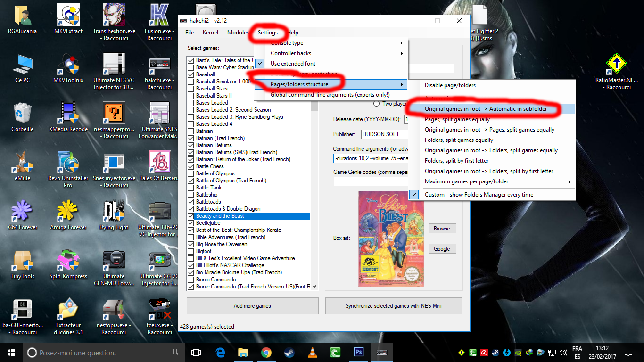Choose Disable page/folders option
Screen dimensions: 644x362
point(492,85)
